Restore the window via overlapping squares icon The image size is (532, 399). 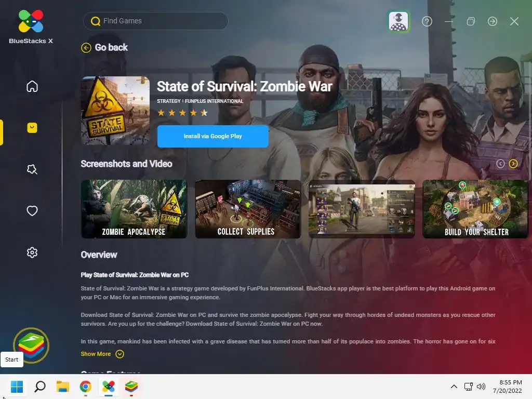pos(471,21)
